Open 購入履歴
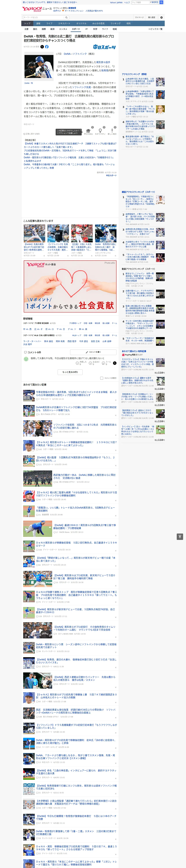 pos(152,18)
